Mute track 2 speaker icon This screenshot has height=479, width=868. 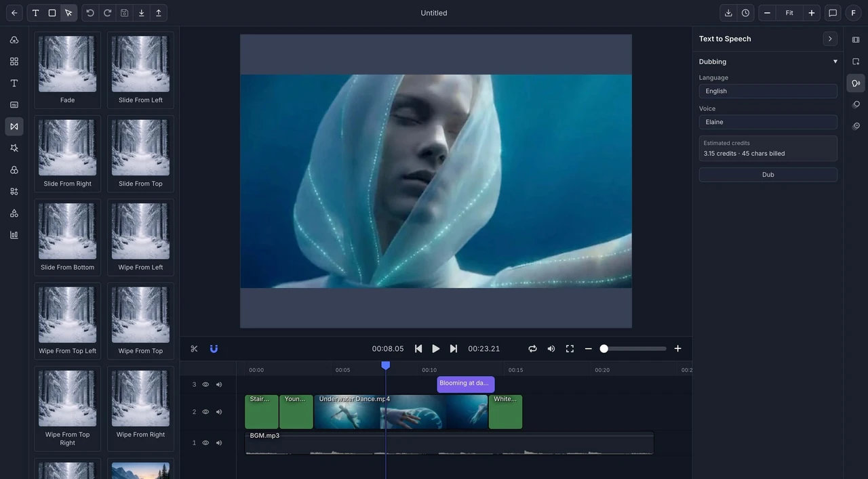click(219, 412)
